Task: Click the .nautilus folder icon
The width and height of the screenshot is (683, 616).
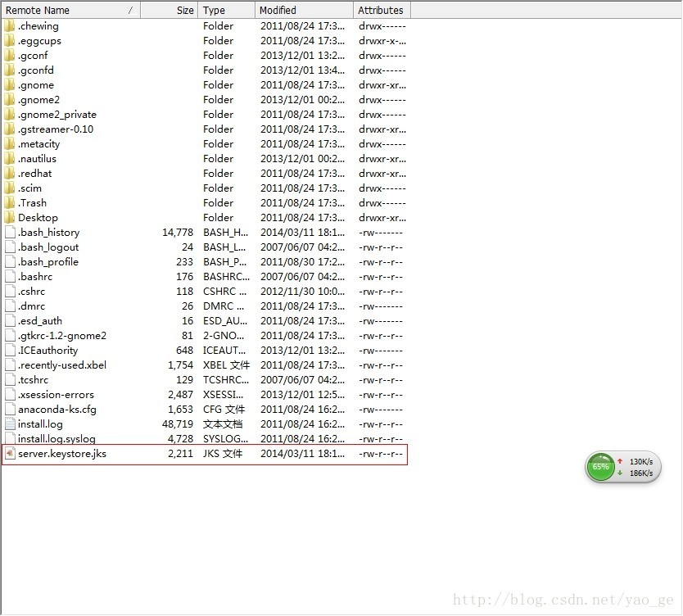Action: click(x=10, y=159)
